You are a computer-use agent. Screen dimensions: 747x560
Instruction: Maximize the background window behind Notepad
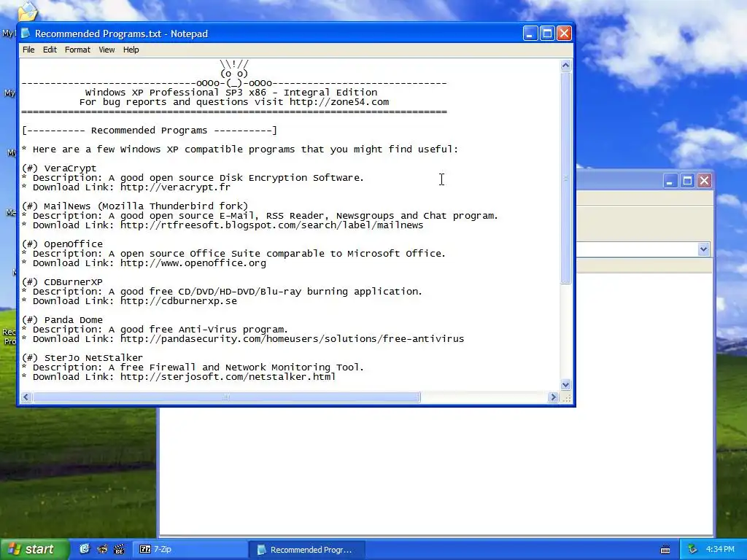[687, 181]
